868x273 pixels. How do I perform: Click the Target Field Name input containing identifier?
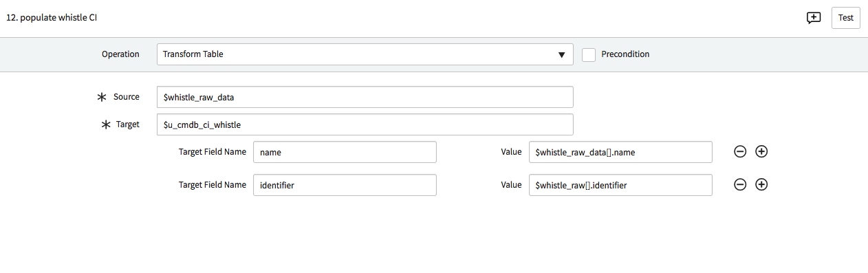tap(345, 185)
